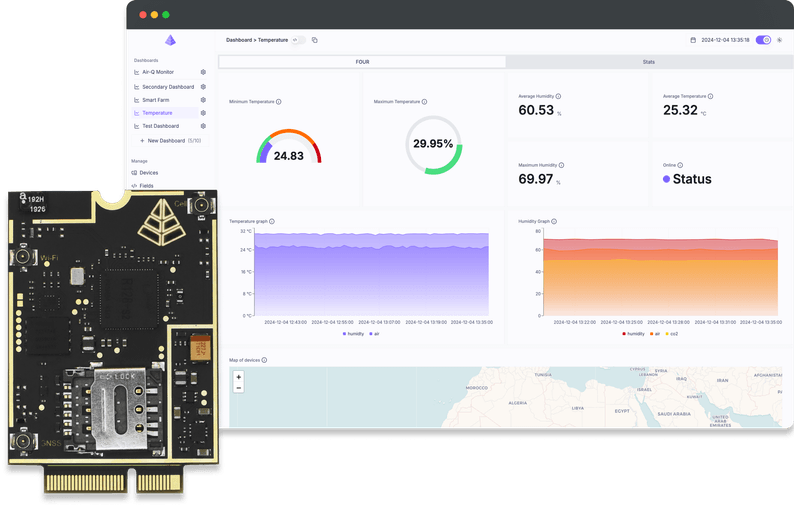Click the purple pyramid logo in sidebar

coord(171,40)
